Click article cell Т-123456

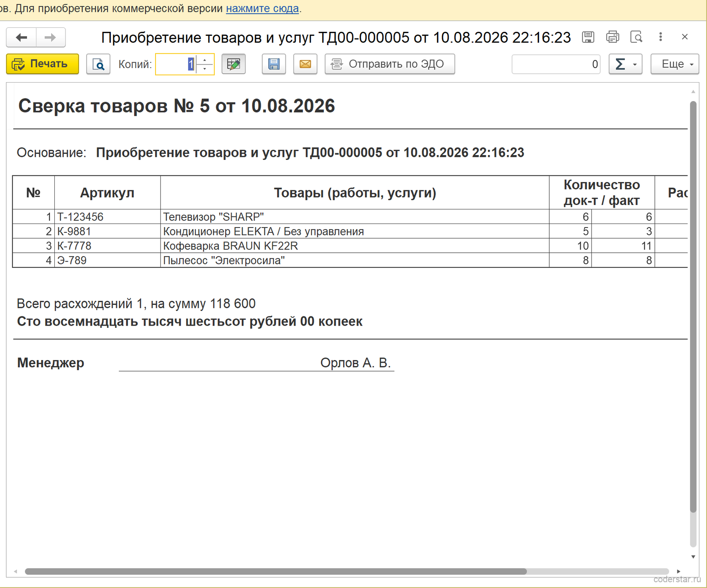click(107, 217)
